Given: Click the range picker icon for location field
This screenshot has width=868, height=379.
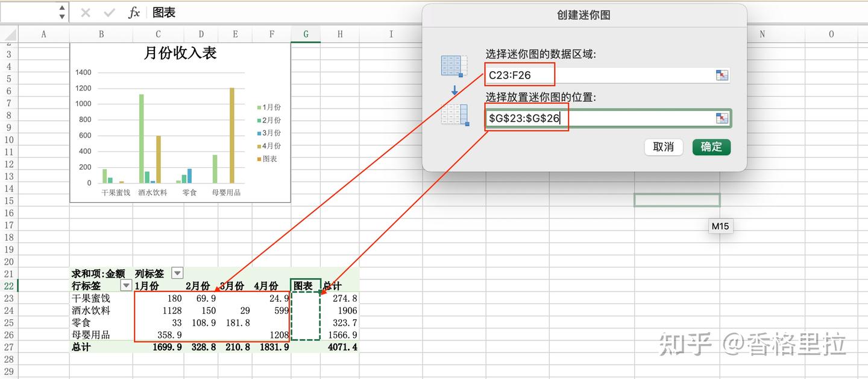Looking at the screenshot, I should (722, 118).
